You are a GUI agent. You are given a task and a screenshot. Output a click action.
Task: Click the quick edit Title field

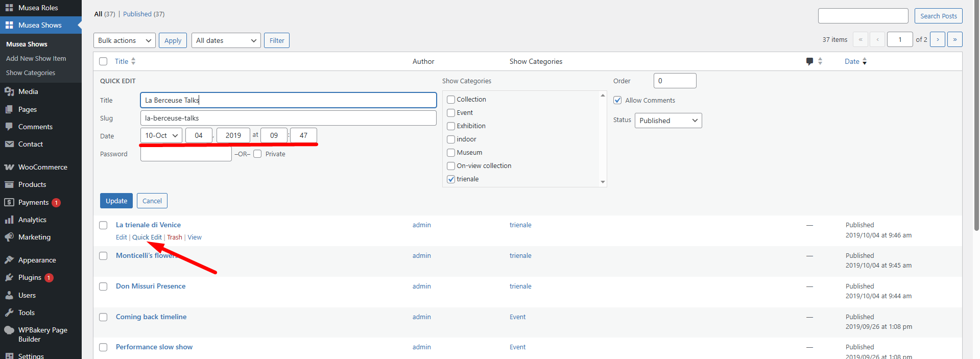pyautogui.click(x=289, y=100)
